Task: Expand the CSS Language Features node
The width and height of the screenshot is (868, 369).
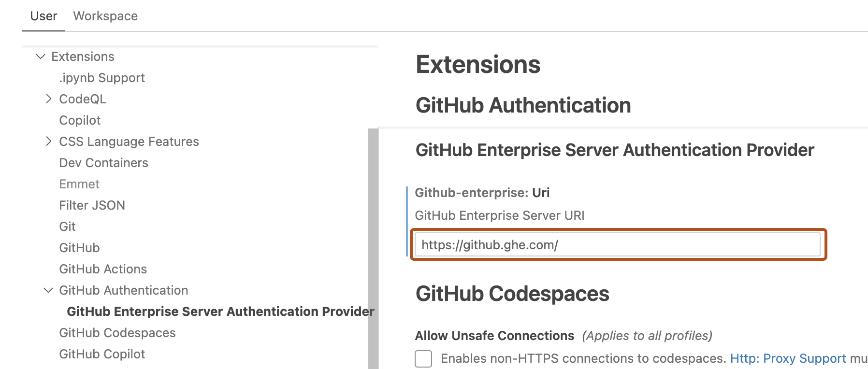Action: point(48,142)
